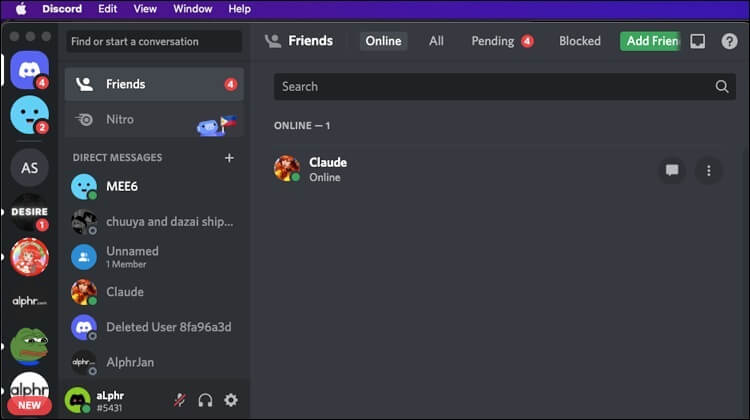Open the DESIRE server
Screen dimensions: 750x420
click(30, 212)
